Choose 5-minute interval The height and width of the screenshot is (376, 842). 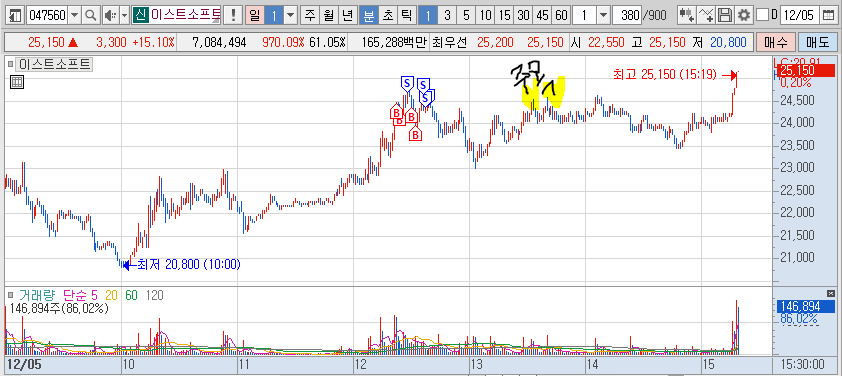466,15
